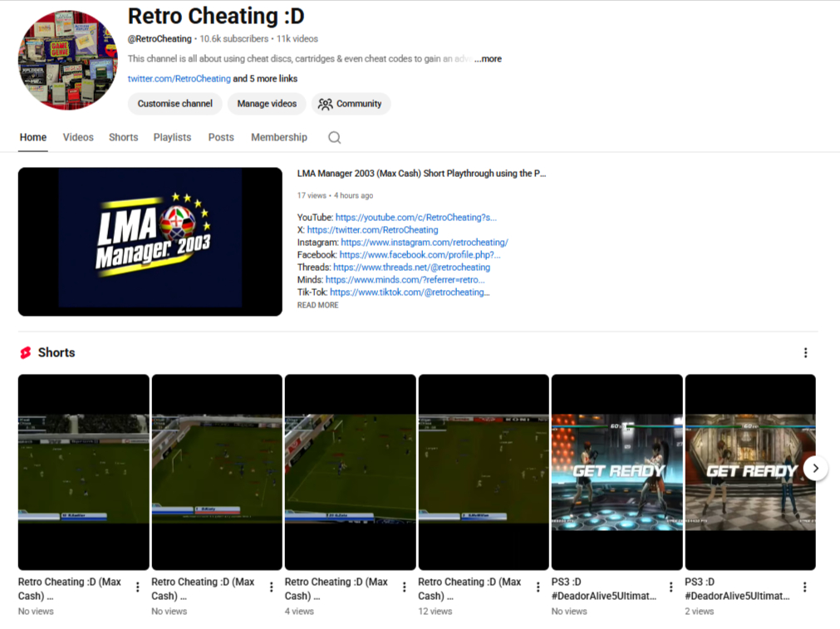Click the @RetroCheating channel handle
This screenshot has height=629, width=840.
tap(159, 38)
